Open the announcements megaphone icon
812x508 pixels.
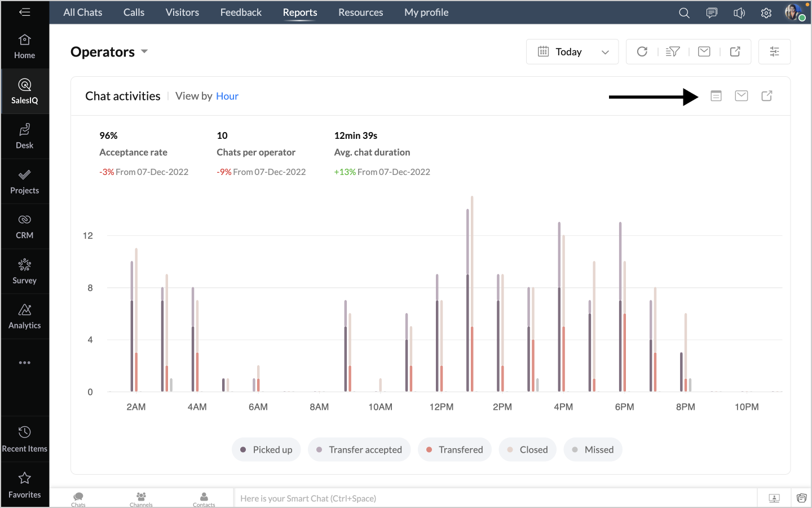click(x=739, y=12)
